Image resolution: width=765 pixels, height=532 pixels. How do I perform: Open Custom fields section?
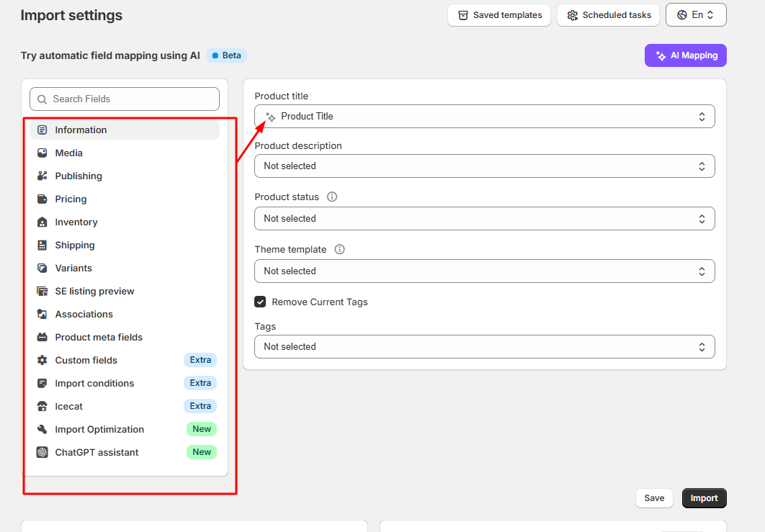125,361
